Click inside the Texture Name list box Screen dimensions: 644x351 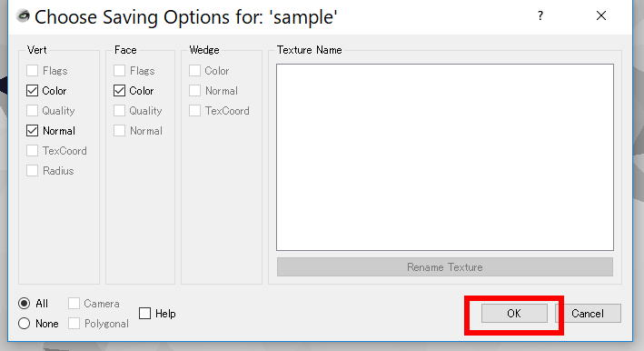(445, 157)
